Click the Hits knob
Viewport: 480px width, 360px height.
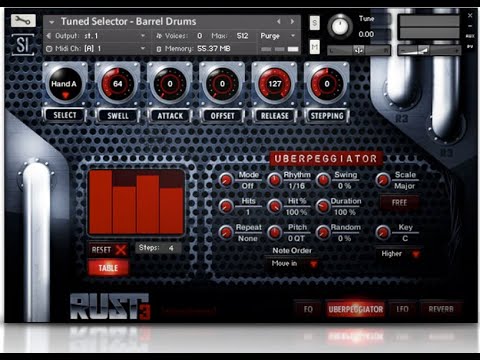[226, 207]
